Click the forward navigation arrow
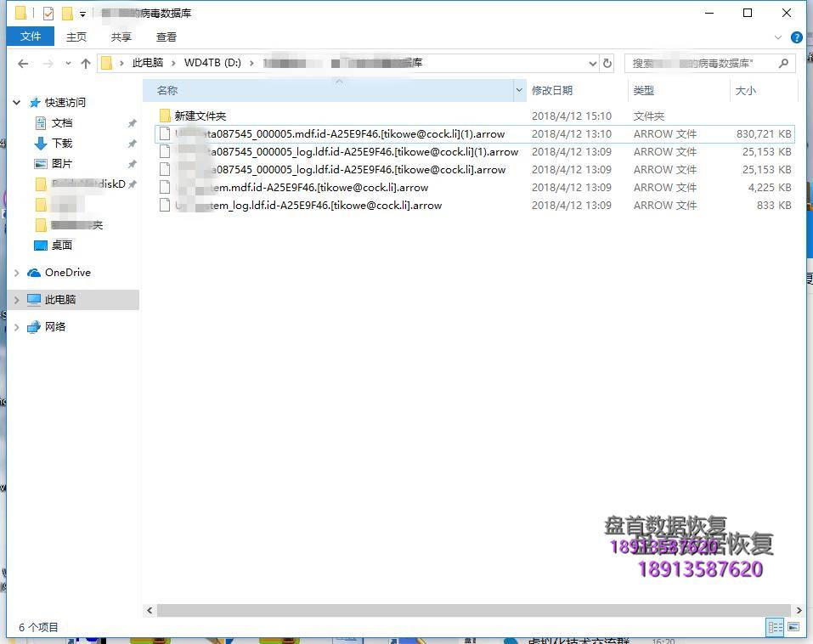813x644 pixels. (48, 63)
